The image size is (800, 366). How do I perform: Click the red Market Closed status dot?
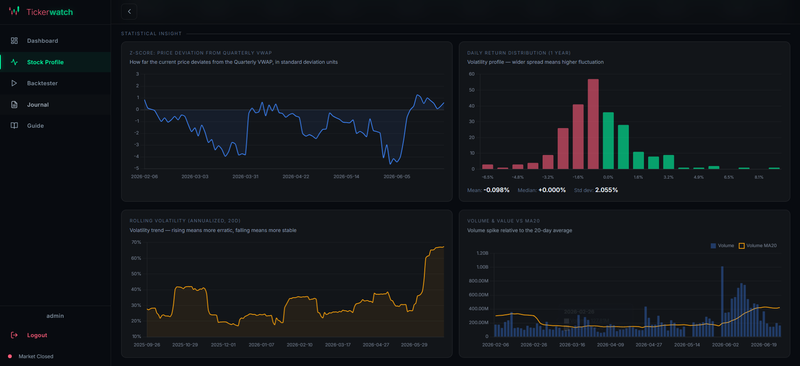tap(10, 356)
